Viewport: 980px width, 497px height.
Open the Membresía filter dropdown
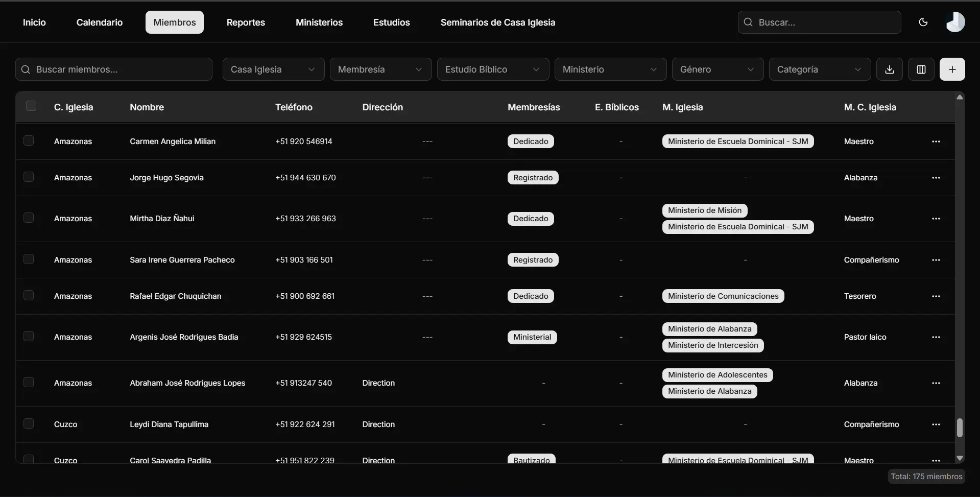380,69
